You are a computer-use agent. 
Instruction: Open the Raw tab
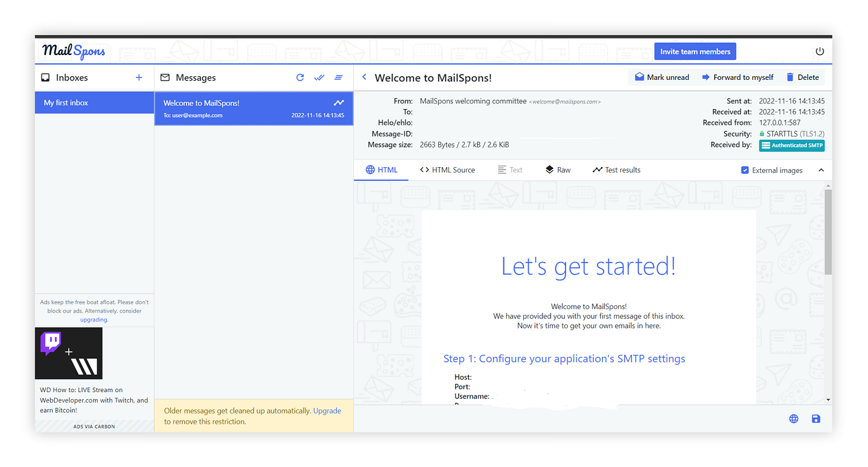(x=558, y=170)
